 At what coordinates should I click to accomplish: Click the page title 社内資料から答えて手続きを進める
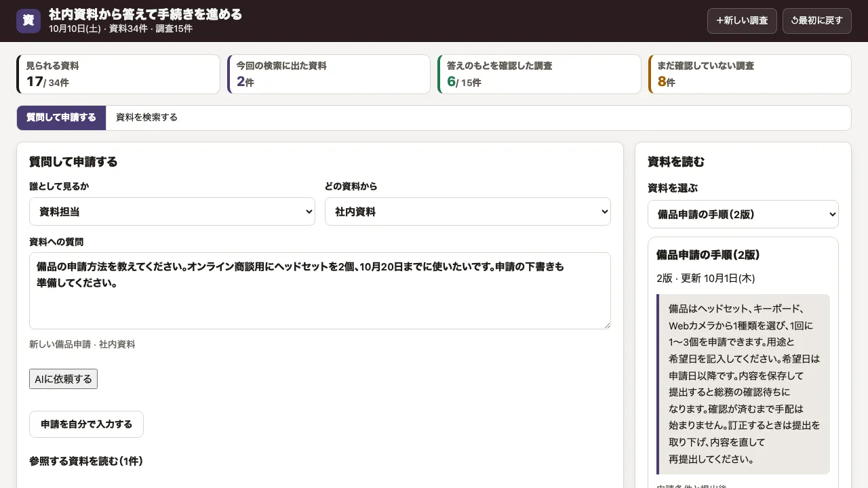[x=145, y=14]
